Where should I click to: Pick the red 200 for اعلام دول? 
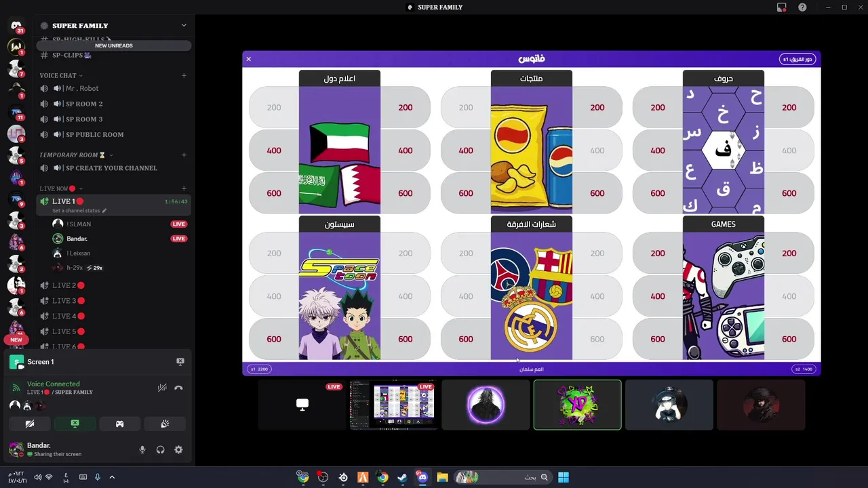(406, 107)
